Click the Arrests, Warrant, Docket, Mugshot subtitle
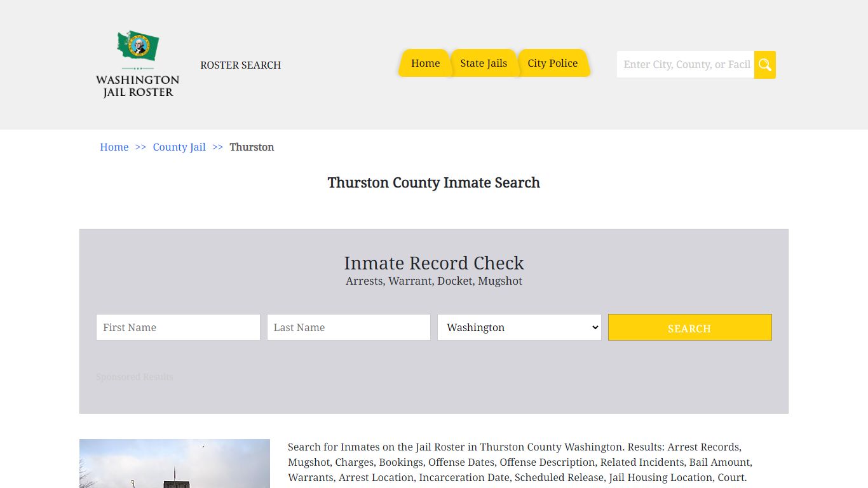Image resolution: width=868 pixels, height=488 pixels. (434, 281)
